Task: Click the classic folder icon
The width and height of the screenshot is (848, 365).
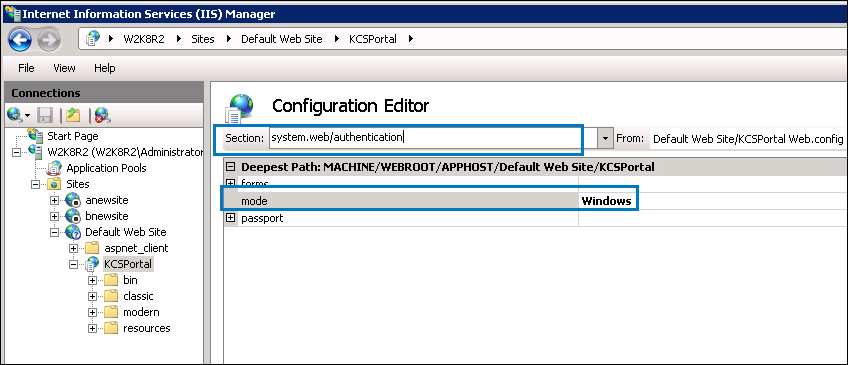Action: 111,296
